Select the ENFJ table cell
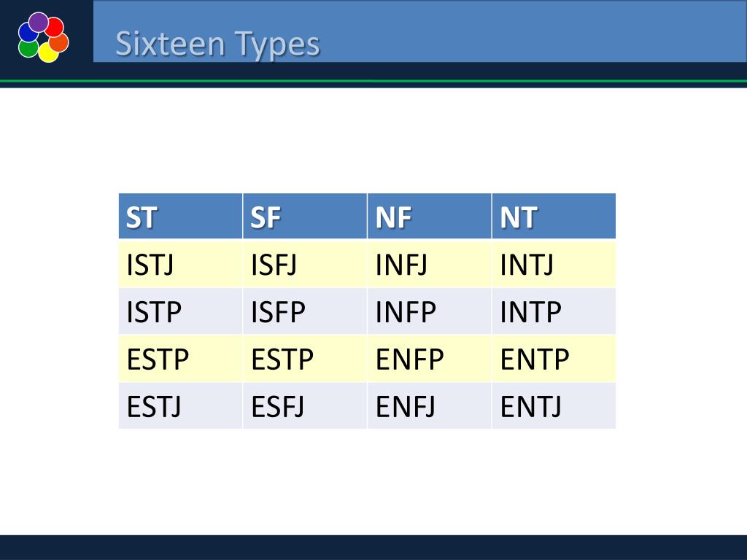Image resolution: width=747 pixels, height=560 pixels. pyautogui.click(x=429, y=405)
